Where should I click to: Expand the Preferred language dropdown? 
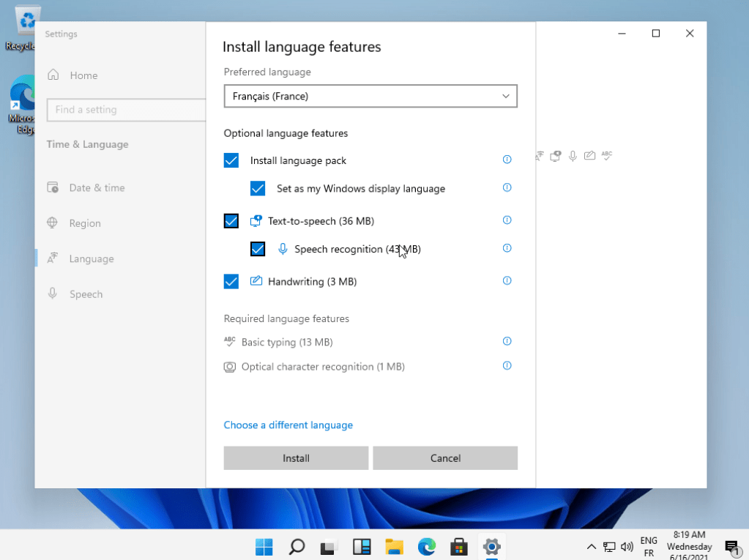tap(370, 96)
